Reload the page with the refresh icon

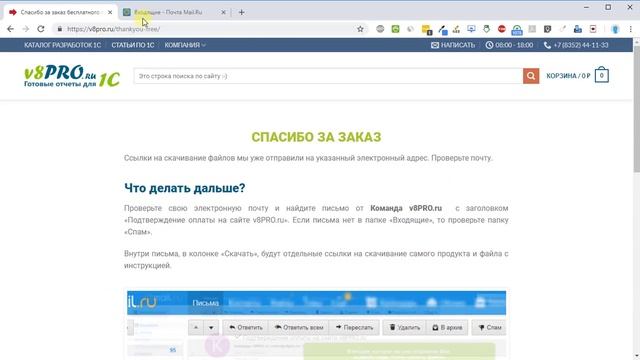point(40,29)
